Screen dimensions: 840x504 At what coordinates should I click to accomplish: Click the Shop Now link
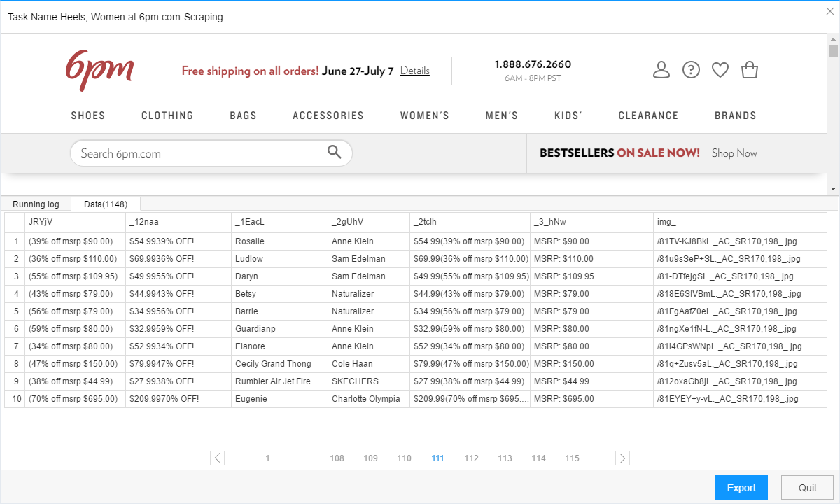(734, 153)
